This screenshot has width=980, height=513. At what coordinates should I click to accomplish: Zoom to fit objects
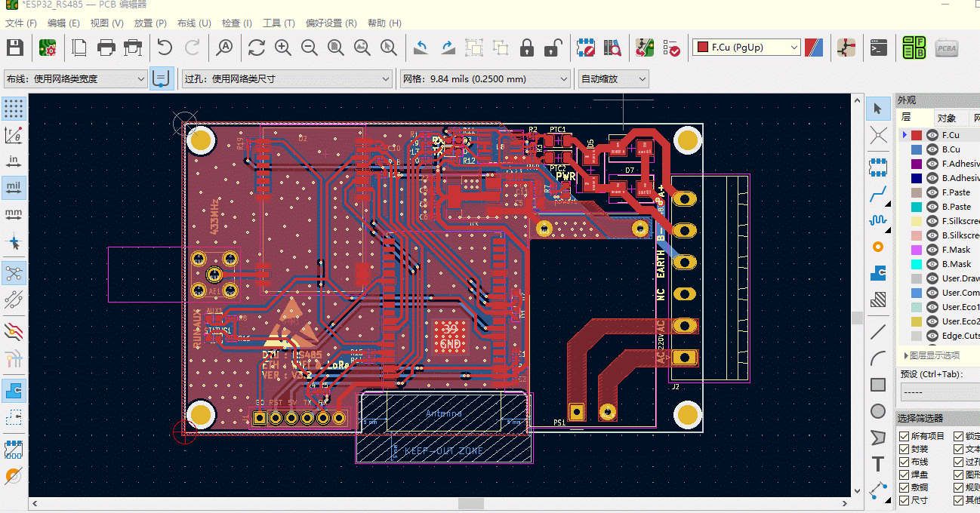362,48
